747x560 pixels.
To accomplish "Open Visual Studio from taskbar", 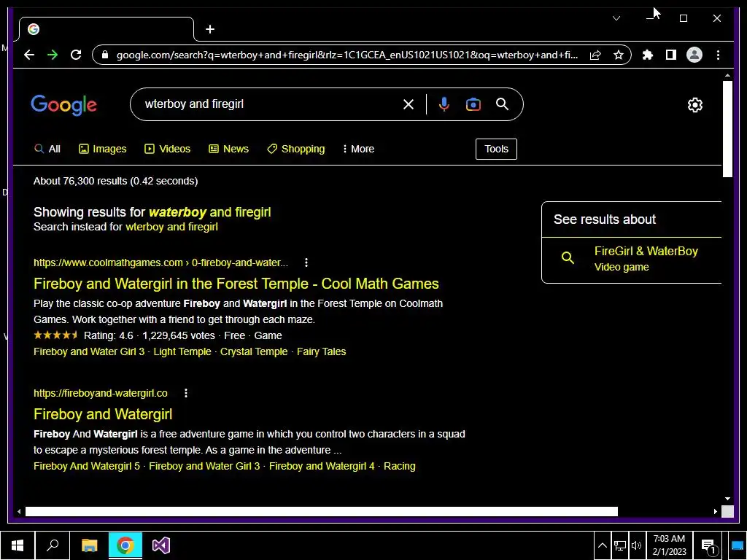I will (161, 545).
